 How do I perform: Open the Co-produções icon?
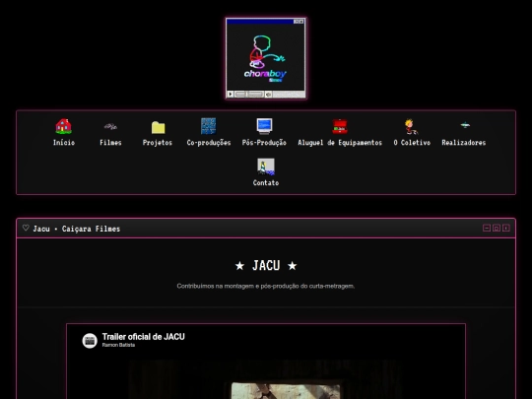(x=208, y=126)
